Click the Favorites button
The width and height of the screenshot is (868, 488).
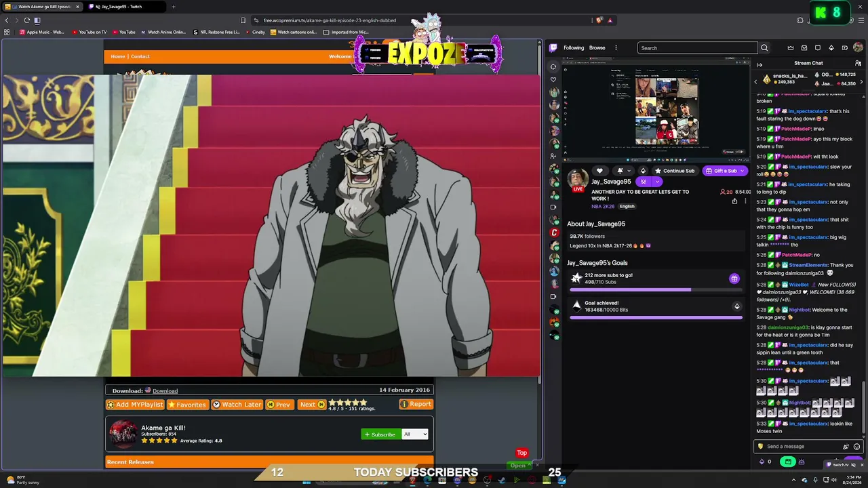coord(187,405)
